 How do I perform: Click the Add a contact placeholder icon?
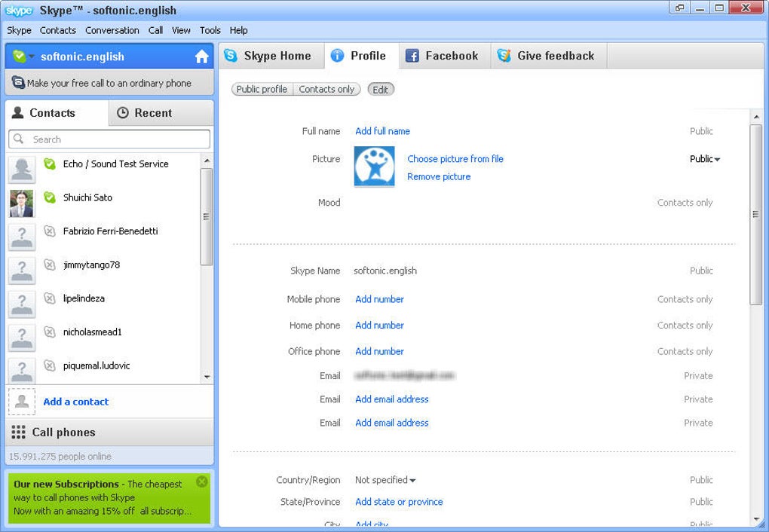(22, 402)
